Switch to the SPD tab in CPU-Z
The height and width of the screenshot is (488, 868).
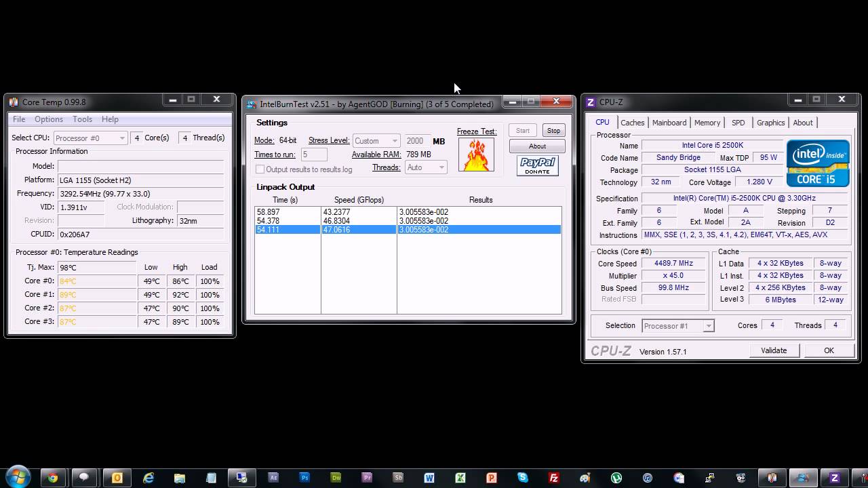point(738,123)
